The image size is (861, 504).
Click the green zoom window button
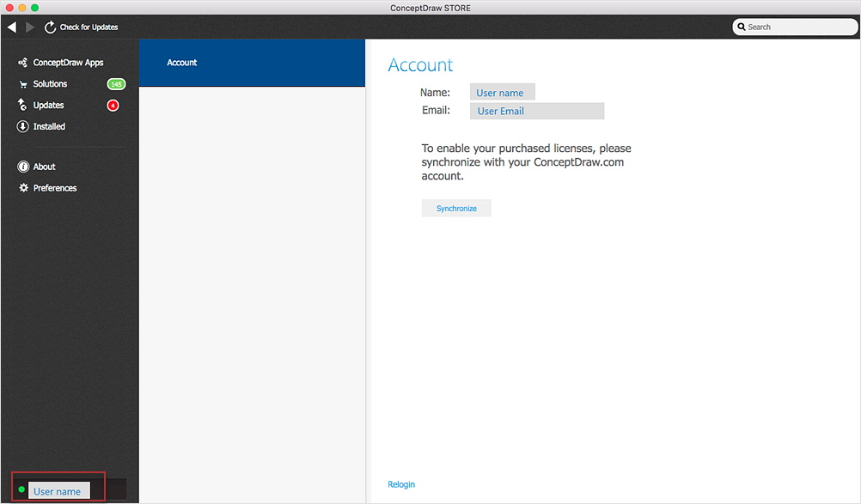coord(34,8)
